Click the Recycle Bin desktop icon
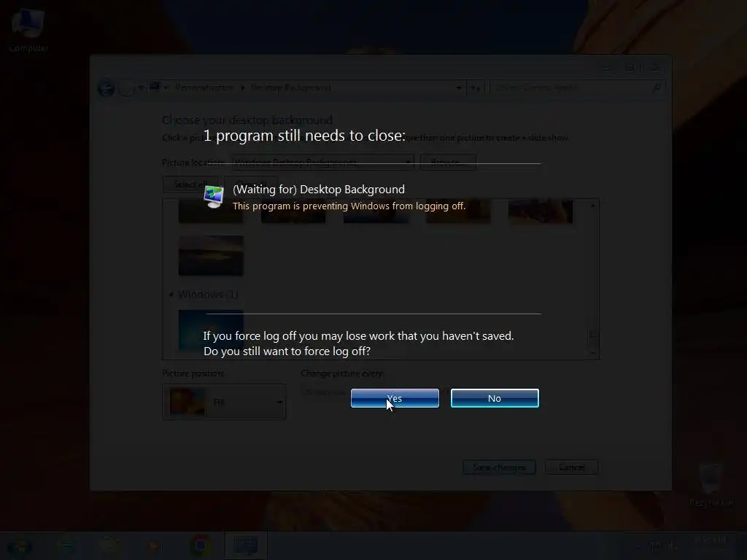This screenshot has width=747, height=560. click(x=711, y=484)
